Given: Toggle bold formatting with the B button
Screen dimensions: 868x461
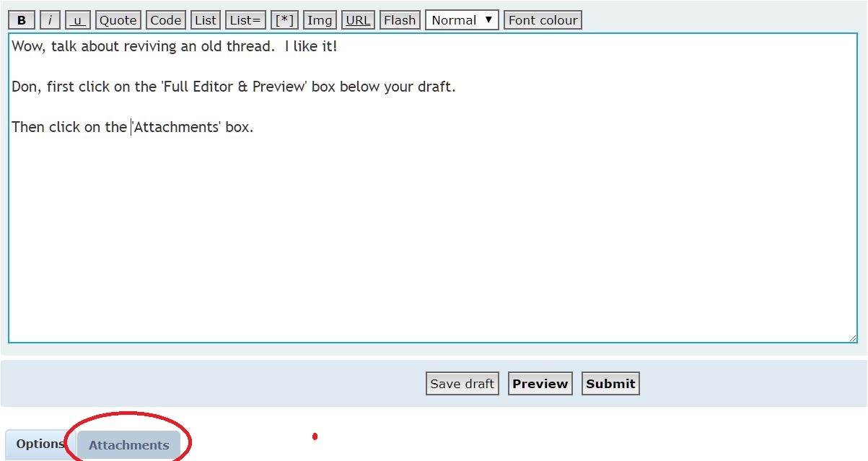Looking at the screenshot, I should coord(22,20).
